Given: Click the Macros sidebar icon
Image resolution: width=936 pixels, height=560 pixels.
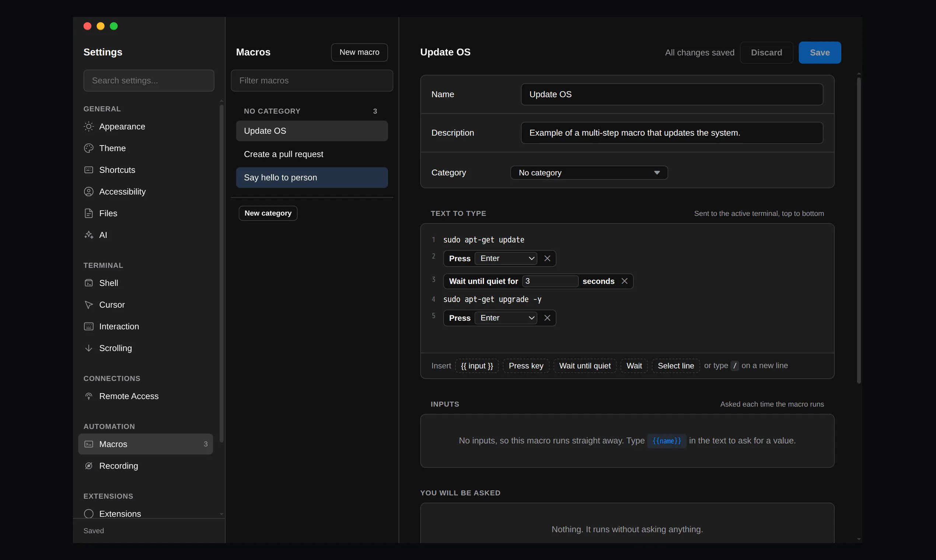Looking at the screenshot, I should tap(89, 444).
